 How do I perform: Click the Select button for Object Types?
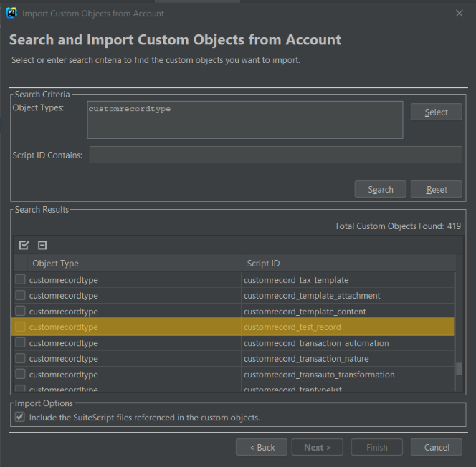437,112
